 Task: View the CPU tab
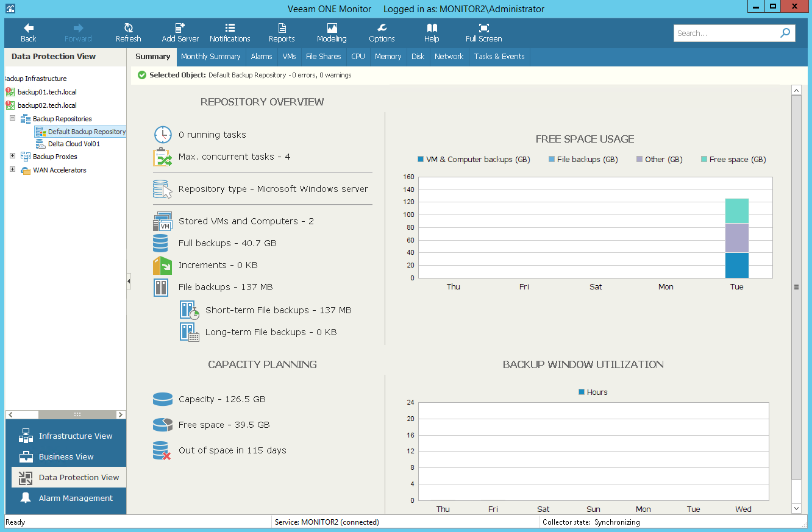(358, 57)
